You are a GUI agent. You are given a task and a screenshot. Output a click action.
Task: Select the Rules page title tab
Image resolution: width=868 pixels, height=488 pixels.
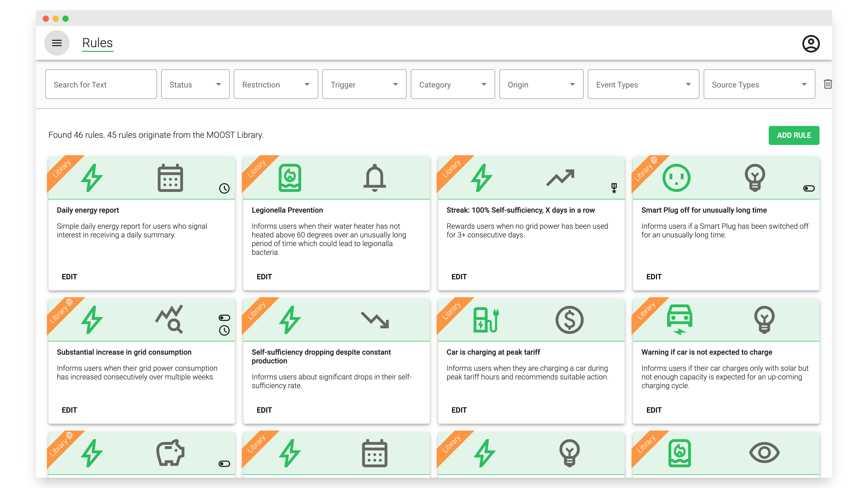97,43
